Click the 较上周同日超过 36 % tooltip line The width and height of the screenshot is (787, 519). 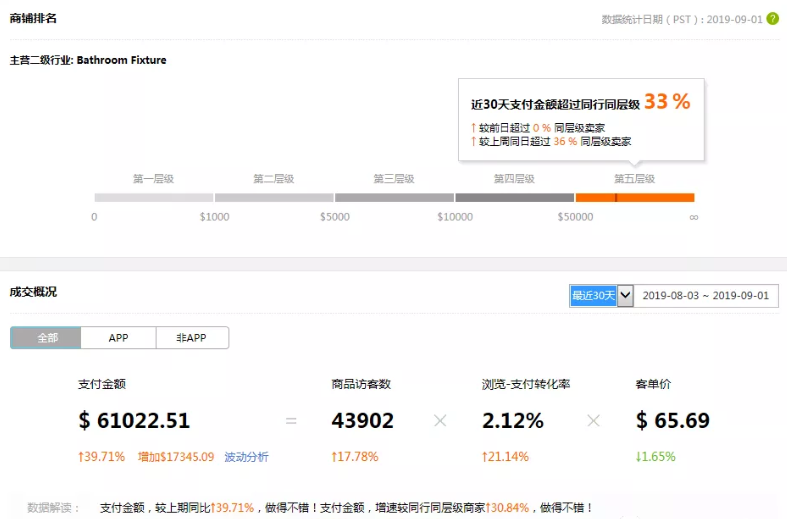[551, 142]
